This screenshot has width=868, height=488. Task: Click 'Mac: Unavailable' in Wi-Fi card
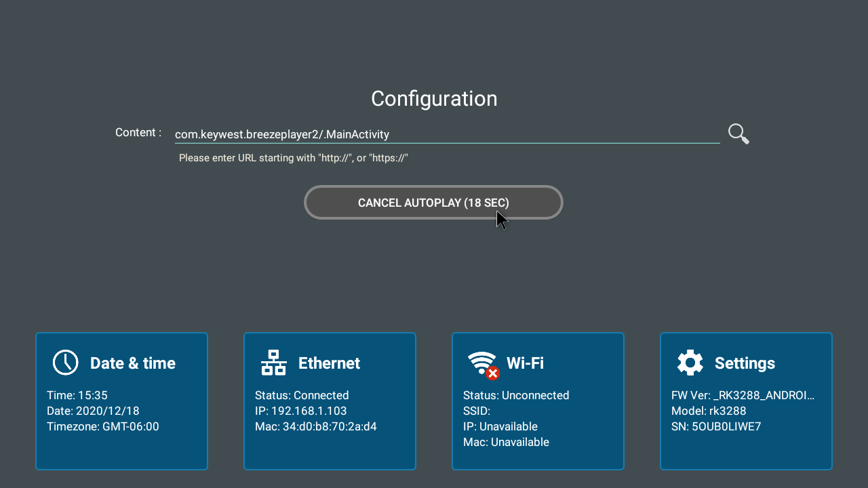point(506,442)
